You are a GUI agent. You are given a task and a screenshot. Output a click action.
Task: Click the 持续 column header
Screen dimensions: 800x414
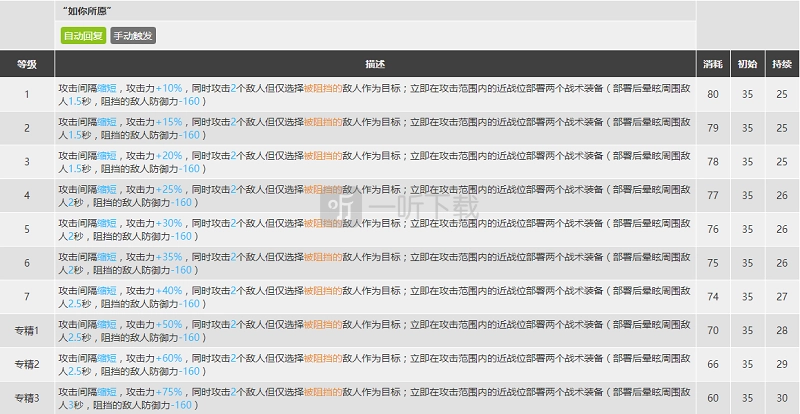pos(781,64)
